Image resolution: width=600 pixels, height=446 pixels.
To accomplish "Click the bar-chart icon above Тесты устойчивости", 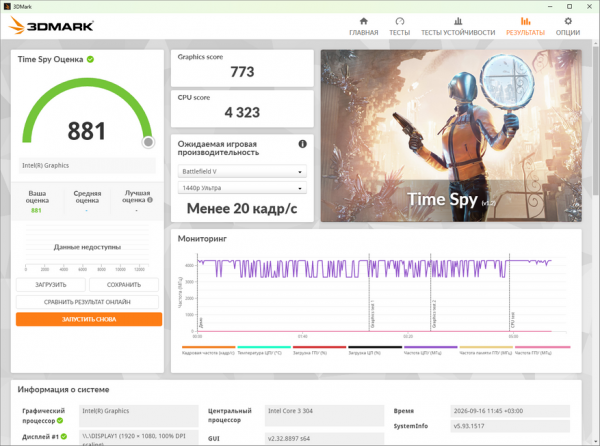I will point(458,21).
